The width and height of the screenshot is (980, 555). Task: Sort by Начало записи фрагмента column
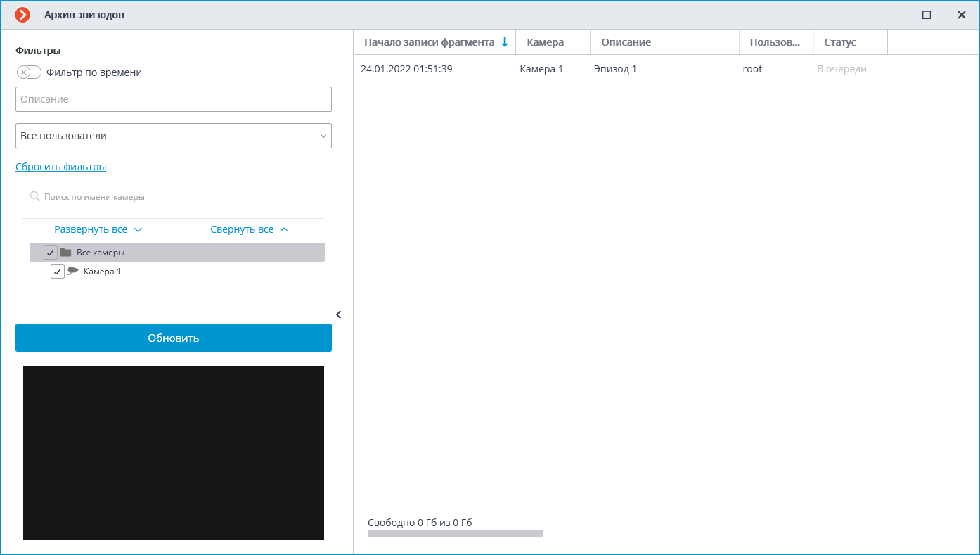(x=429, y=42)
